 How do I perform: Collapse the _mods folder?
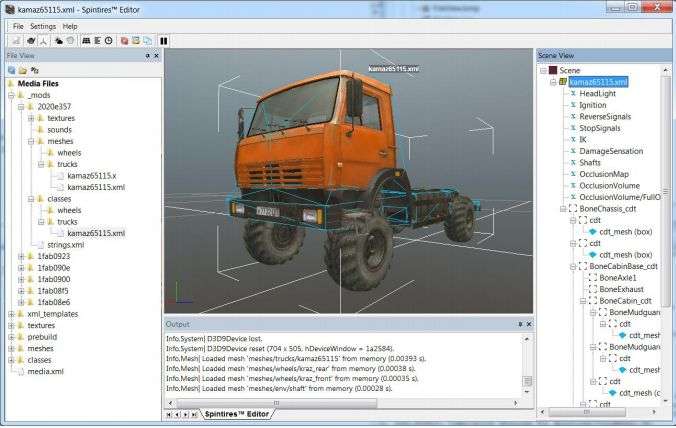click(x=10, y=95)
